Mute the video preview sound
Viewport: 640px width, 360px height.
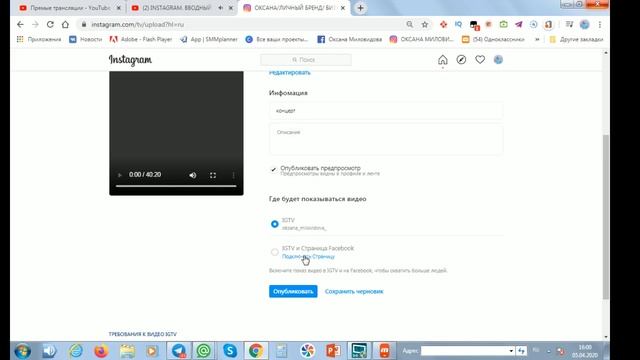193,175
